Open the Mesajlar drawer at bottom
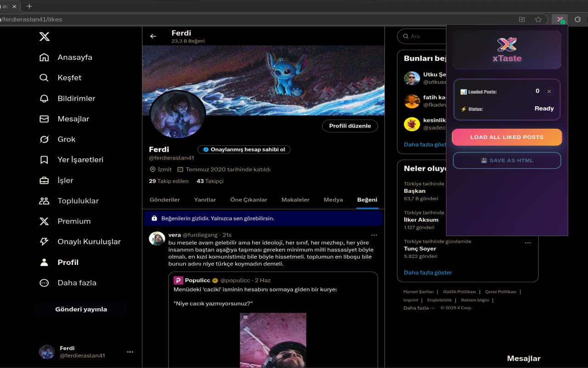588x368 pixels. 524,358
